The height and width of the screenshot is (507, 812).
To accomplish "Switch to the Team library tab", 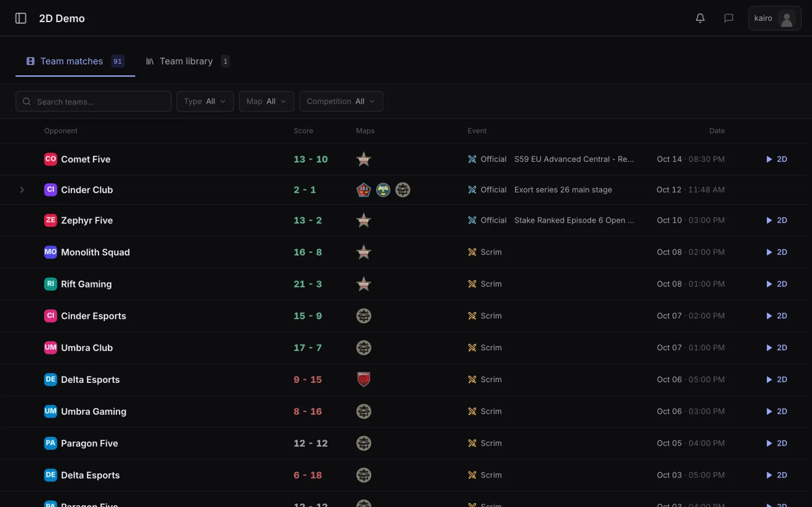I will [x=187, y=61].
